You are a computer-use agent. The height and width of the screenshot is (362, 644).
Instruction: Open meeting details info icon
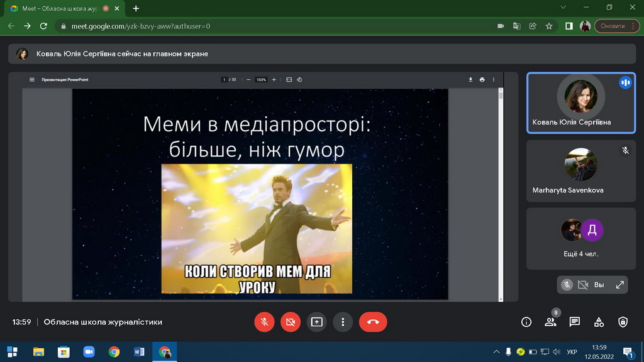click(526, 322)
